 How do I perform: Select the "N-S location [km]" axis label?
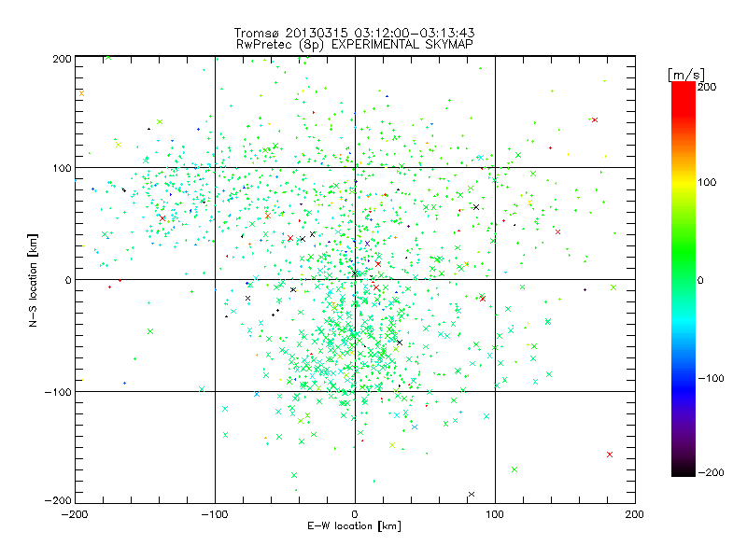(x=33, y=280)
